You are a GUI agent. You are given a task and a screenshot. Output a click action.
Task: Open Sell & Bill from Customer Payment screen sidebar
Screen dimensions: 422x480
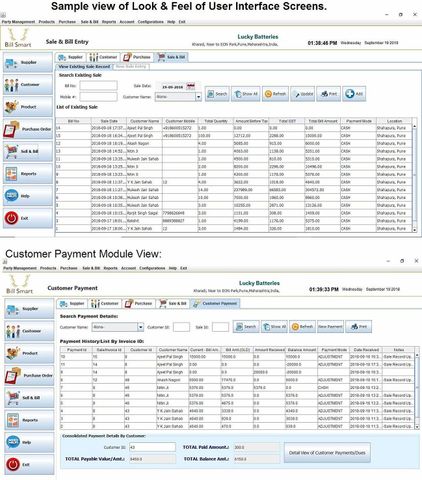[29, 398]
